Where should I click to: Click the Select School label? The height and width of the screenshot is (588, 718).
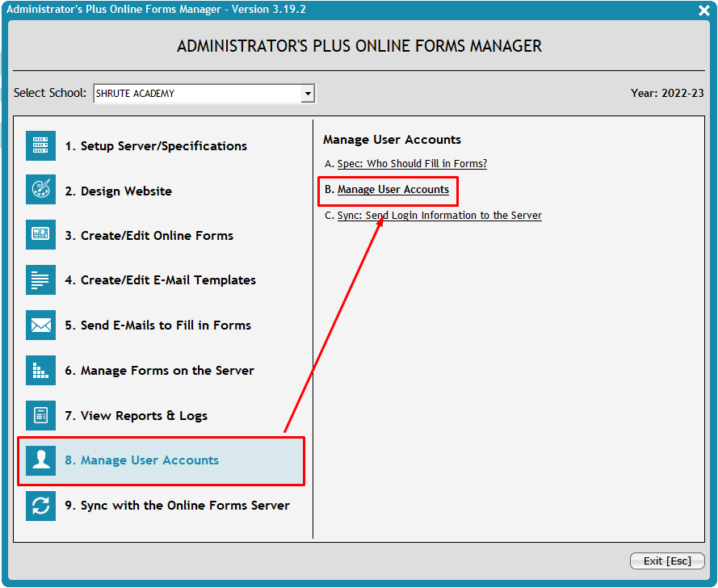(x=50, y=93)
